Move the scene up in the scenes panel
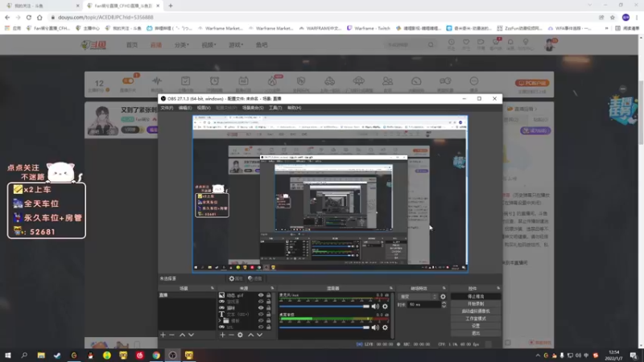Image resolution: width=644 pixels, height=362 pixels. [183, 335]
